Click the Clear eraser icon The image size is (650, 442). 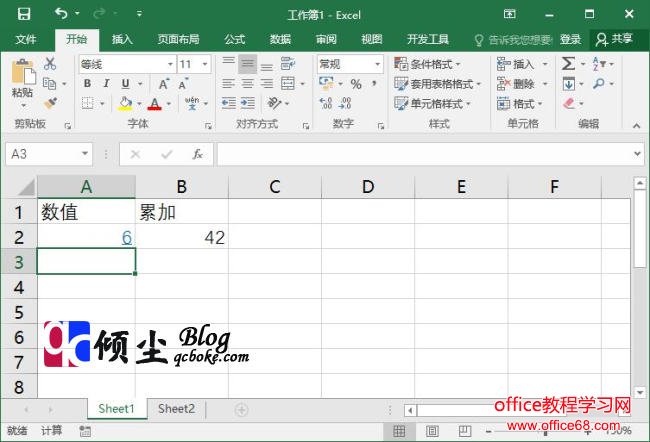(x=569, y=103)
